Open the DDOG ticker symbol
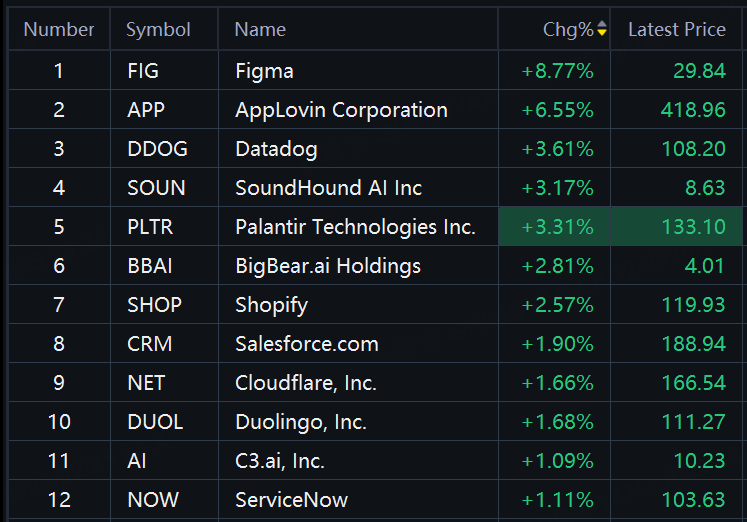 point(157,149)
